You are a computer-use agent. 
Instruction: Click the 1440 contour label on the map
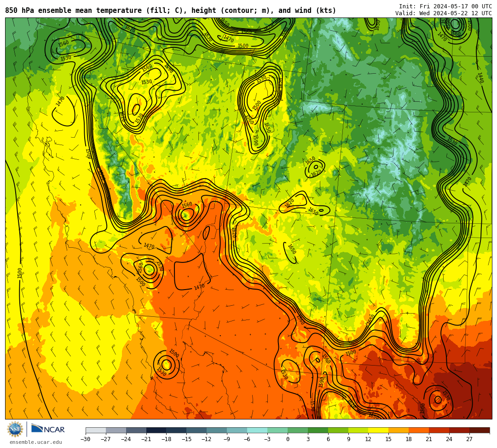[480, 78]
